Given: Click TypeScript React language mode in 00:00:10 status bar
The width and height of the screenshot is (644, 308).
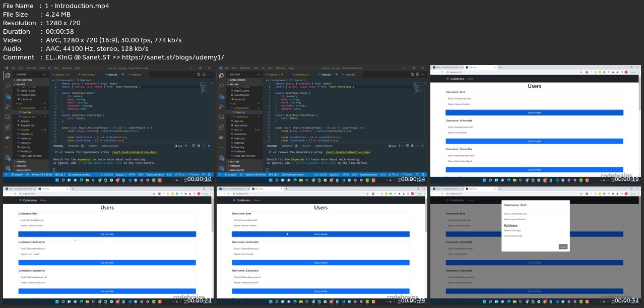Looking at the screenshot, I should coord(155,174).
